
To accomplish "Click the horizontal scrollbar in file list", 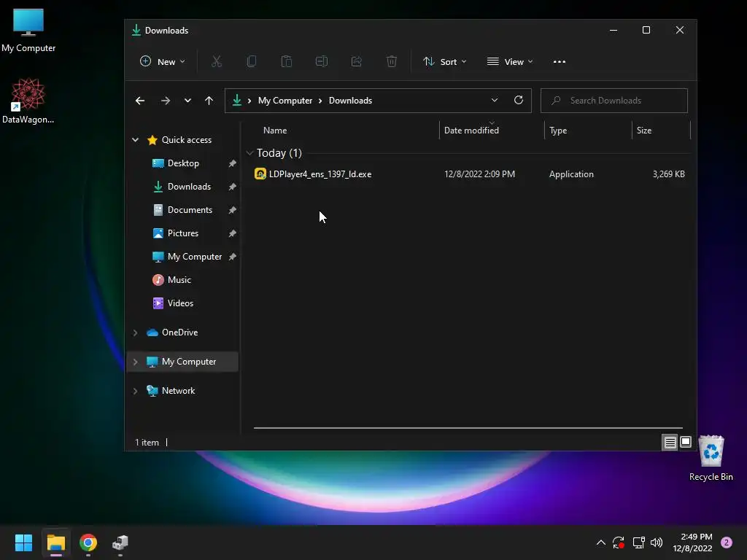I will (468, 428).
